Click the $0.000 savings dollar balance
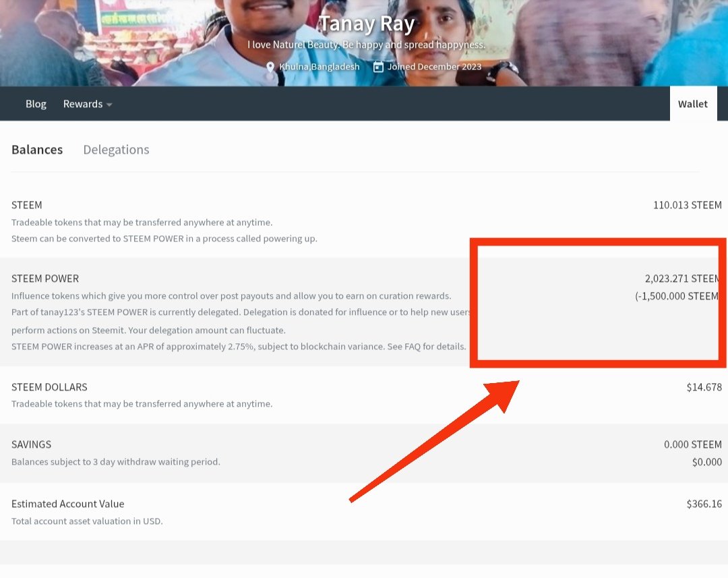 pyautogui.click(x=706, y=462)
